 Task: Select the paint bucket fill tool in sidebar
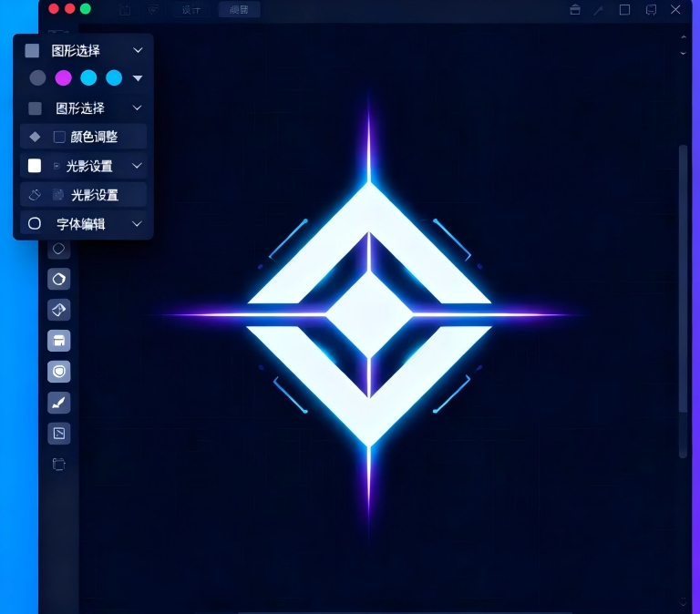pos(59,310)
